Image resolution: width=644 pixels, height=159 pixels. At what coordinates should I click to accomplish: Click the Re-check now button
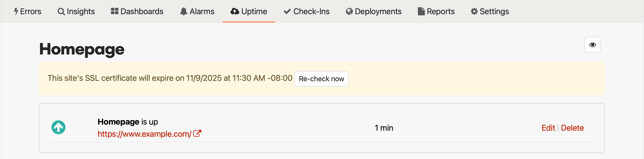point(321,79)
